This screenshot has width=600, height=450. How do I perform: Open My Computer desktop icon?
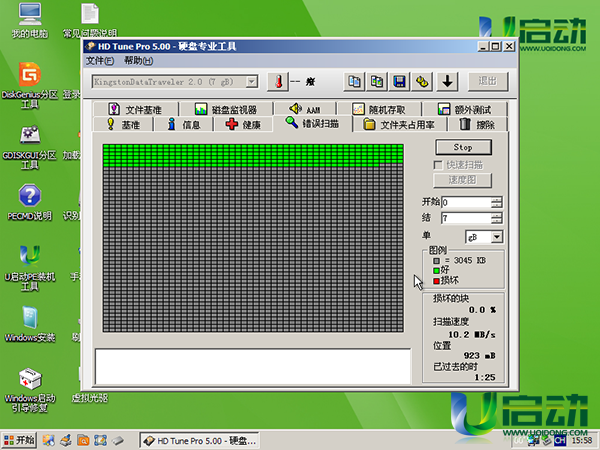(x=29, y=21)
